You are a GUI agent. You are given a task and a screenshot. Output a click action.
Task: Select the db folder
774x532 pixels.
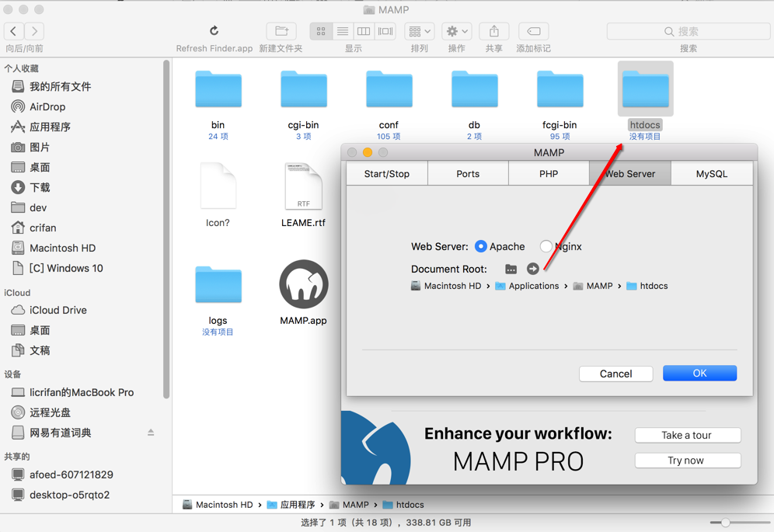pos(474,90)
